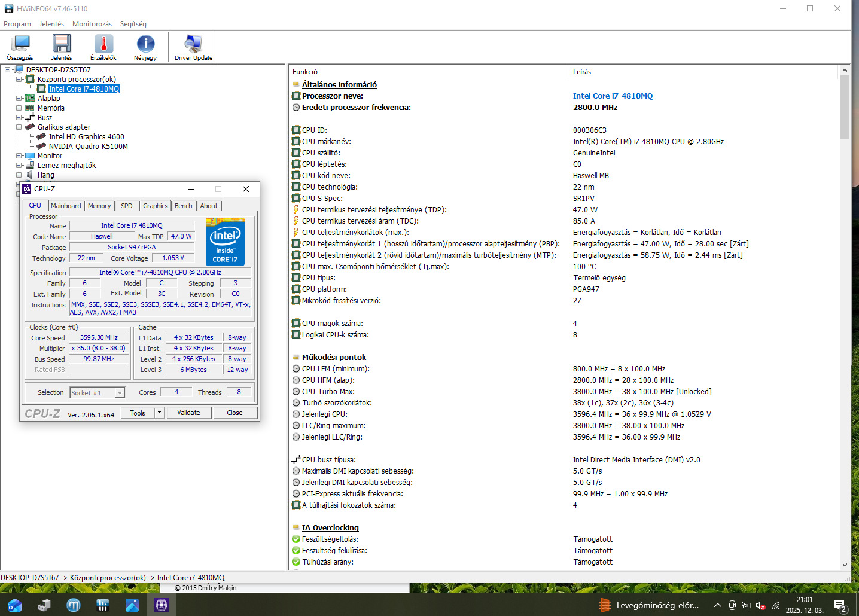859x616 pixels.
Task: Open the Monitorozás menu
Action: point(92,24)
